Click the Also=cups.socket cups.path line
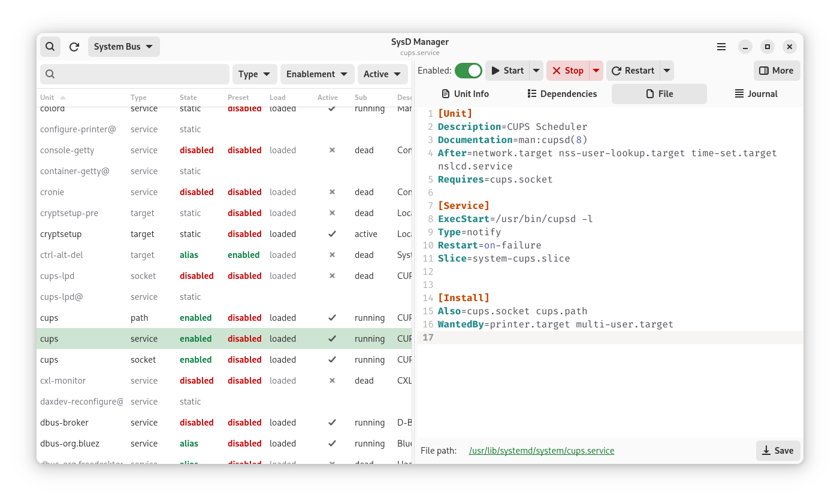The height and width of the screenshot is (504, 840). click(512, 311)
